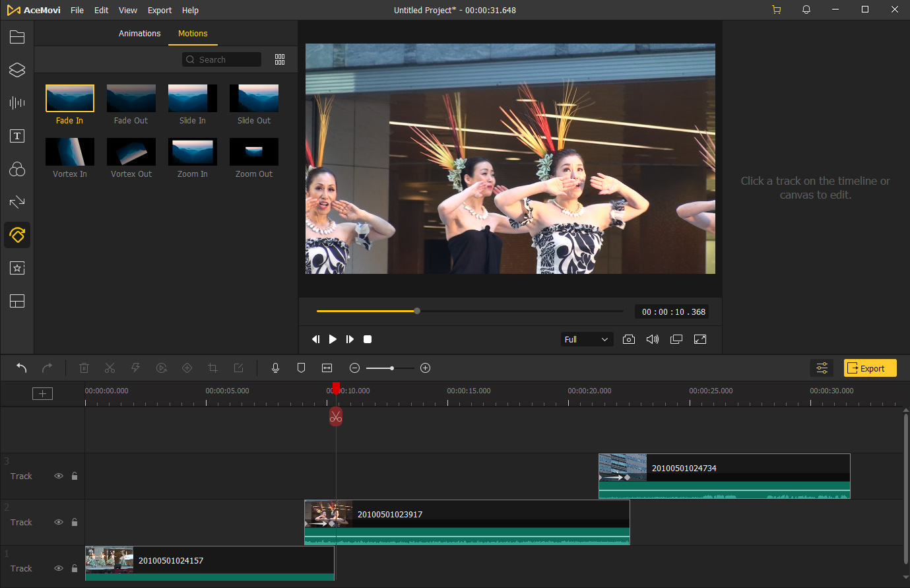Open the Audio panel in sidebar
Screen dimensions: 910x588
point(17,103)
